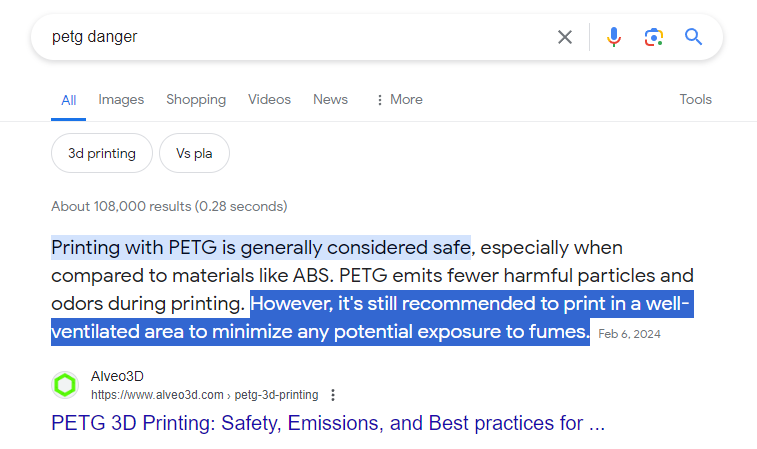757x449 pixels.
Task: Click the alveo3d.com URL breadcrumb
Action: coord(204,395)
